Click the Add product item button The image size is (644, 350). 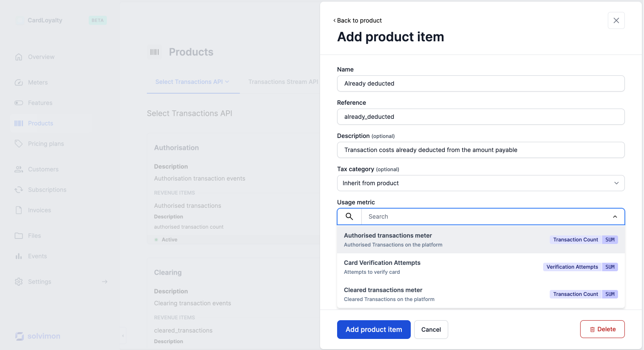374,330
